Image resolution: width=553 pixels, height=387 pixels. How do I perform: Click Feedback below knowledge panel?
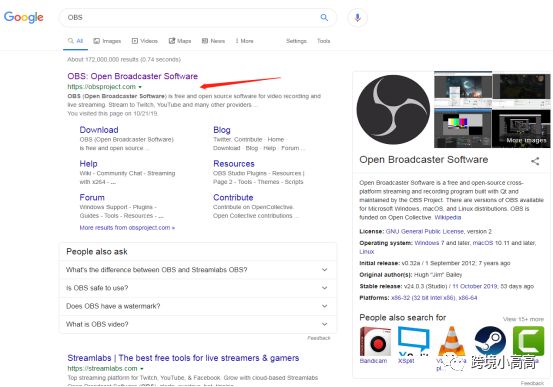[532, 383]
